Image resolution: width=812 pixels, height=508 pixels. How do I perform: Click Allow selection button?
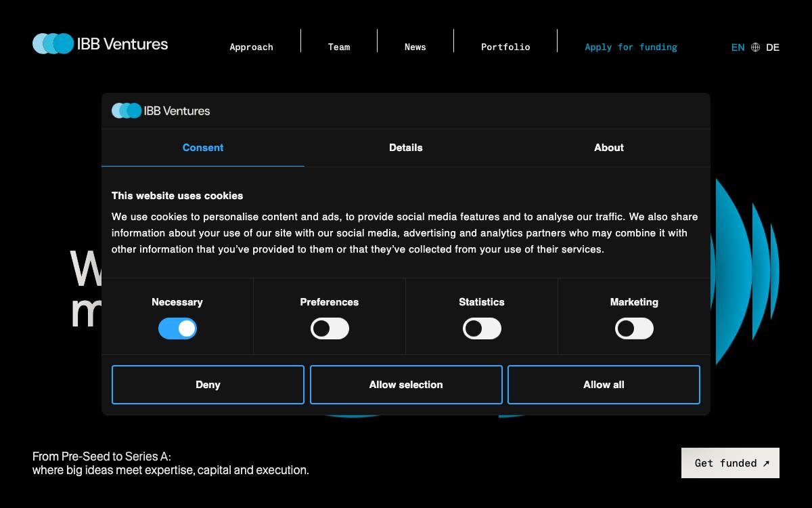(x=406, y=385)
